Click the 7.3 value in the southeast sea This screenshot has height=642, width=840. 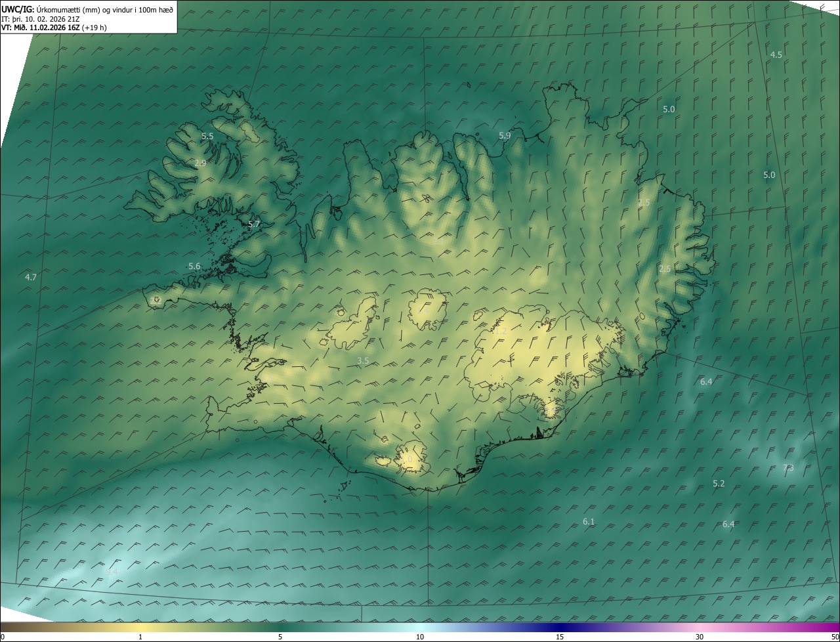pyautogui.click(x=788, y=468)
